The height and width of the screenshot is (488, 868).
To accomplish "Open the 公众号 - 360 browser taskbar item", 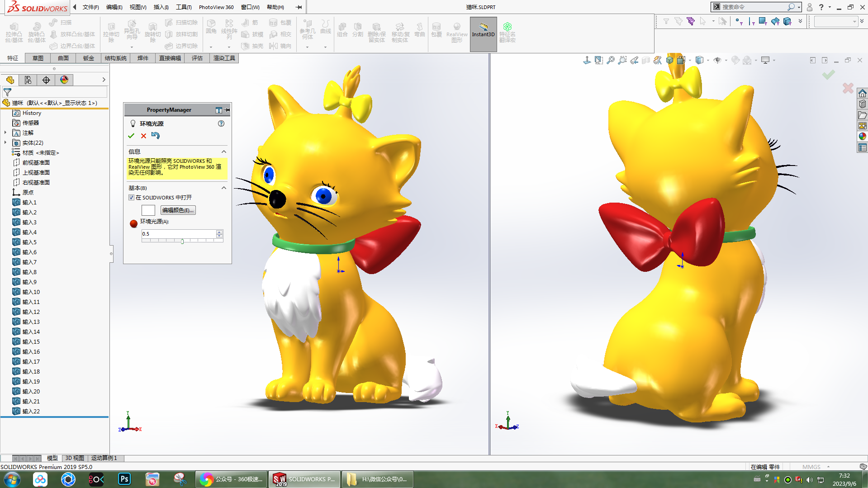I will [x=231, y=479].
